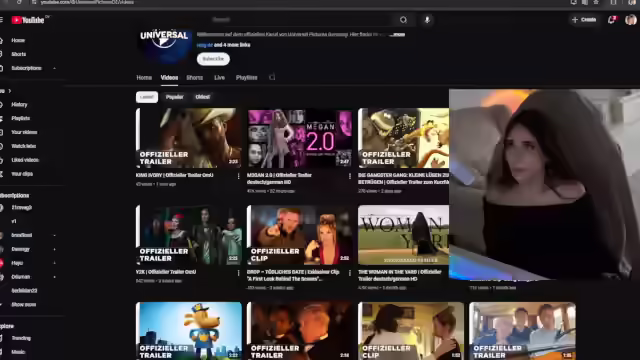Click The Woman in the Yard title

click(x=400, y=275)
